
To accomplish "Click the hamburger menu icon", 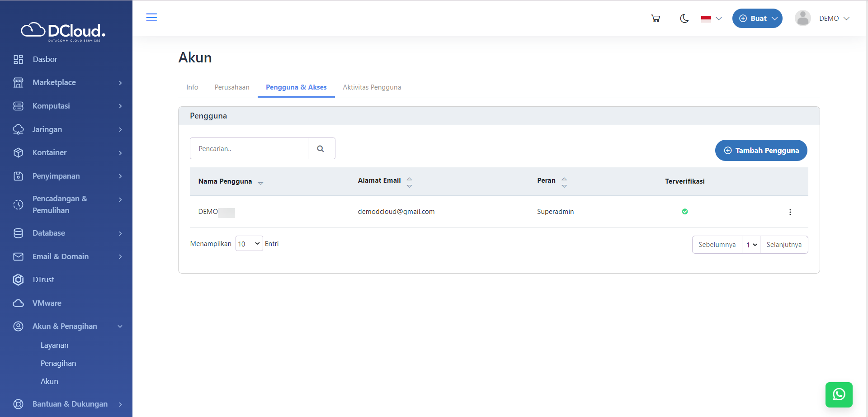I will [x=151, y=18].
